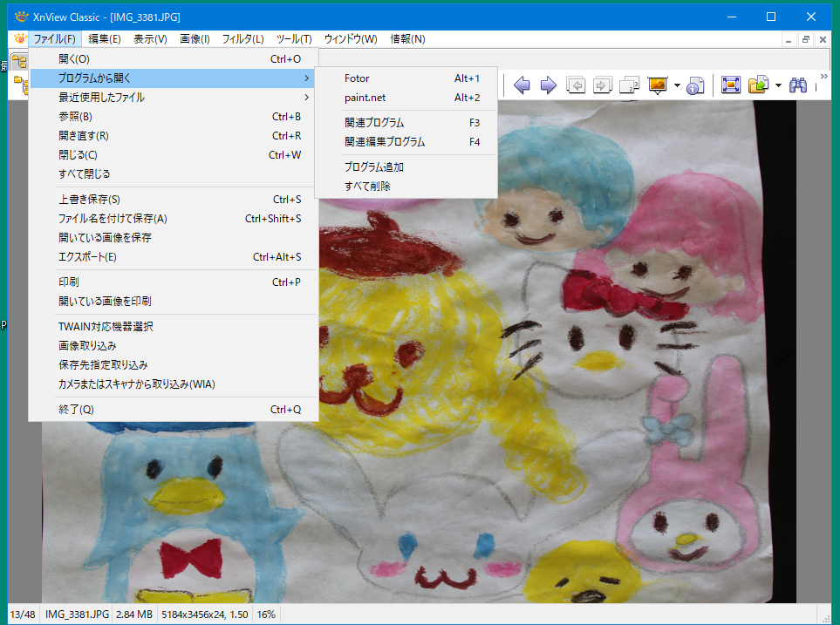Choose すべて削除 submenu entry
Viewport: 840px width, 625px height.
pos(406,187)
